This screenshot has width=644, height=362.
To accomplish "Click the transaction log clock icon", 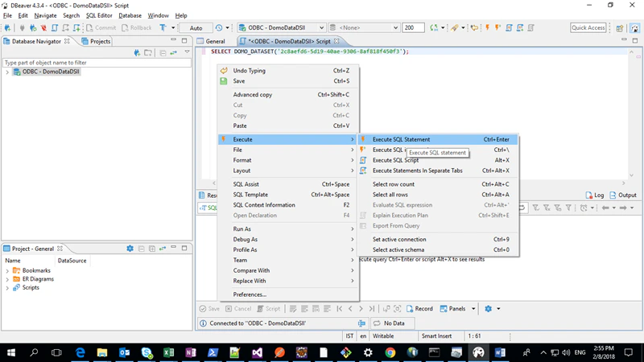I will click(x=219, y=28).
